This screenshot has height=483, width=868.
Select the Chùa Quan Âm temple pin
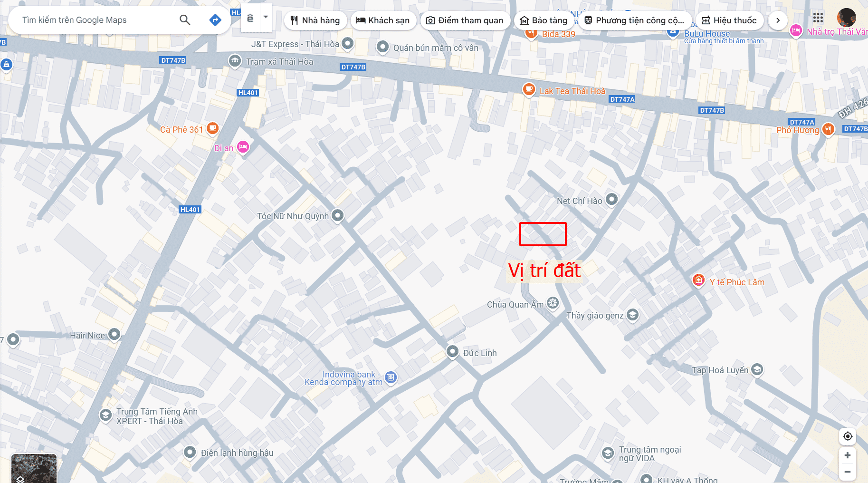pos(553,303)
